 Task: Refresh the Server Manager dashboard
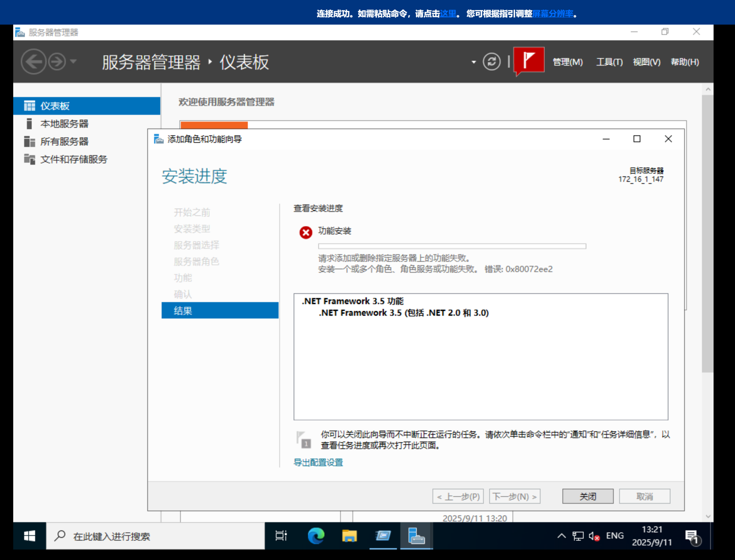pyautogui.click(x=492, y=62)
